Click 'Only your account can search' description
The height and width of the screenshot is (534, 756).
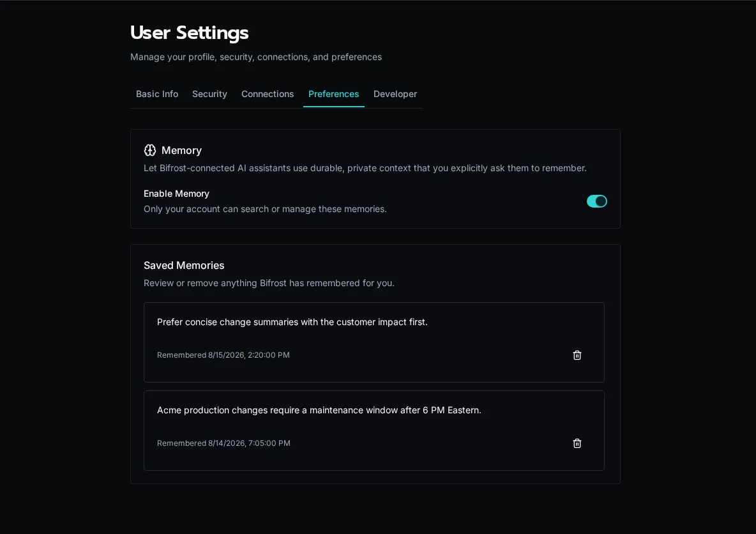tap(265, 209)
